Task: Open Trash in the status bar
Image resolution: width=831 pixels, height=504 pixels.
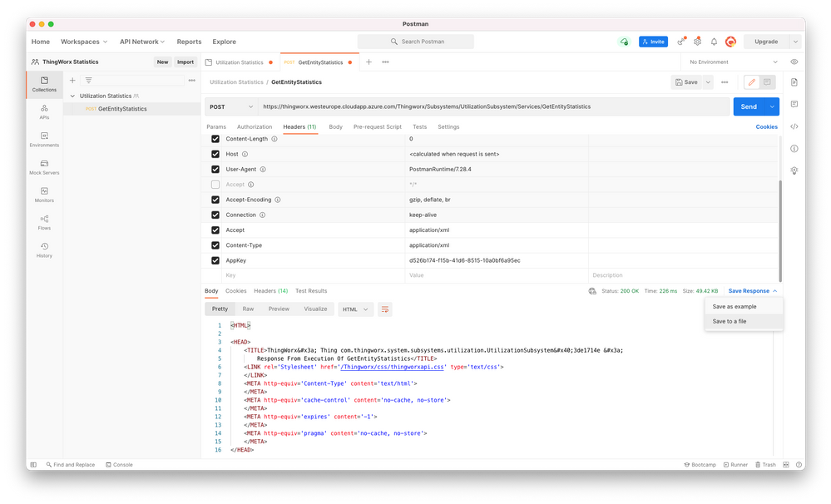Action: (x=765, y=465)
